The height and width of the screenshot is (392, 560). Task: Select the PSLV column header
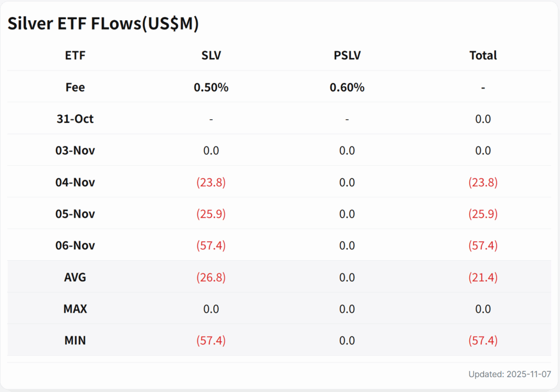tap(347, 55)
